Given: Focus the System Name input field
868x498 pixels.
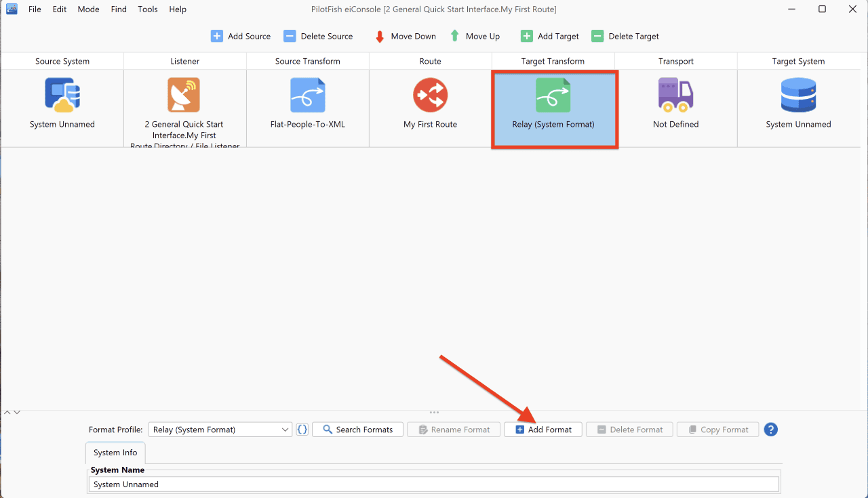Looking at the screenshot, I should pyautogui.click(x=434, y=484).
